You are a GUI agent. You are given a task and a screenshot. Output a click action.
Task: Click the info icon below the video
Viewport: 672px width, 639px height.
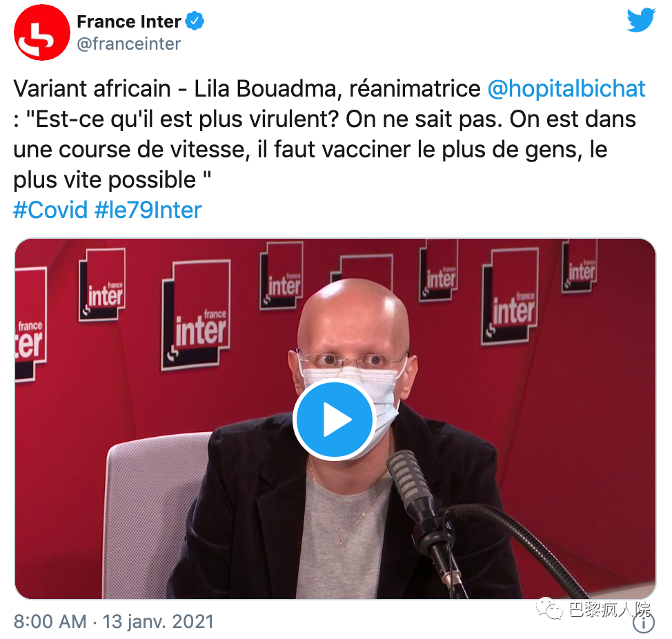coord(643,624)
